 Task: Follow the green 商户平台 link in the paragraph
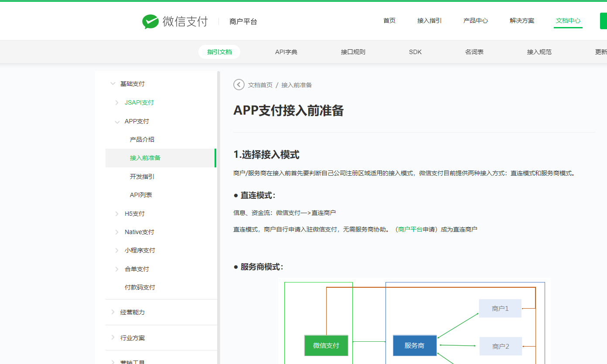click(x=410, y=229)
